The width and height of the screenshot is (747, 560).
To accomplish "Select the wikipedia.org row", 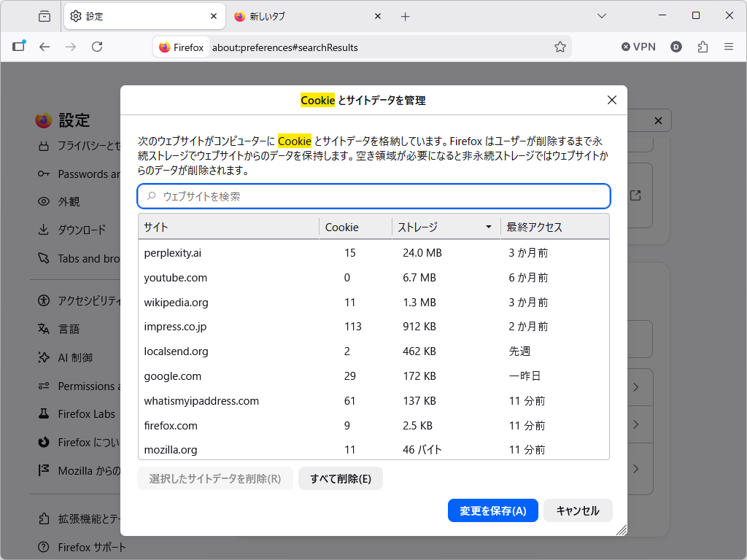I will point(374,303).
